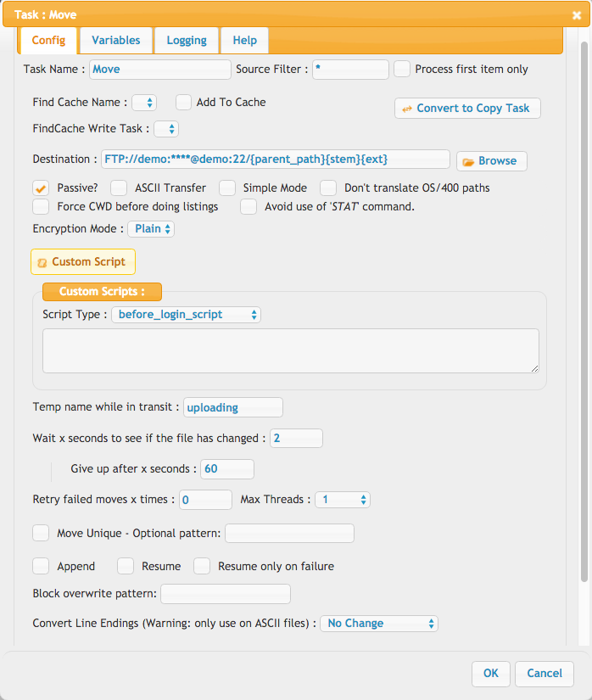Uncheck the Passive? checkbox
Image resolution: width=592 pixels, height=700 pixels.
click(41, 188)
